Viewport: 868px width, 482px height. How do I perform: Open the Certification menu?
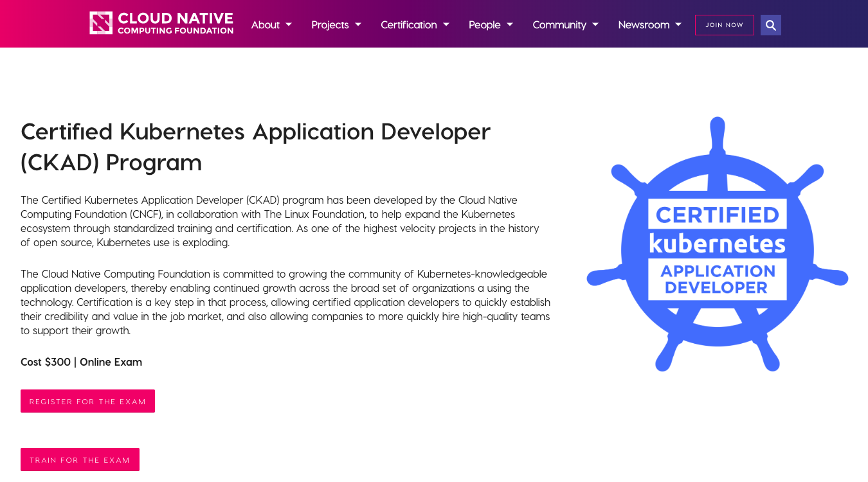409,24
